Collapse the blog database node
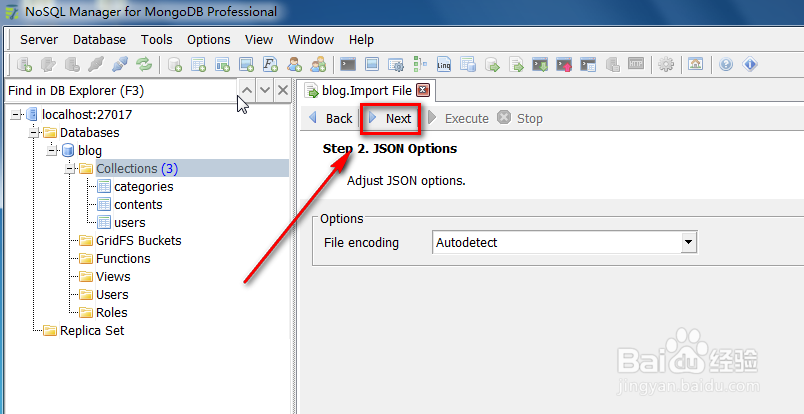804x414 pixels. click(52, 150)
